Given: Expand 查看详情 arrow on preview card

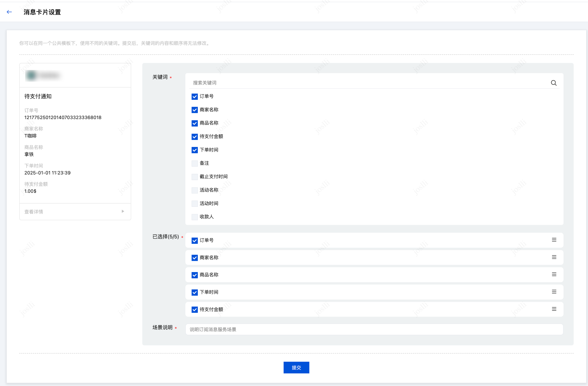Looking at the screenshot, I should point(123,211).
